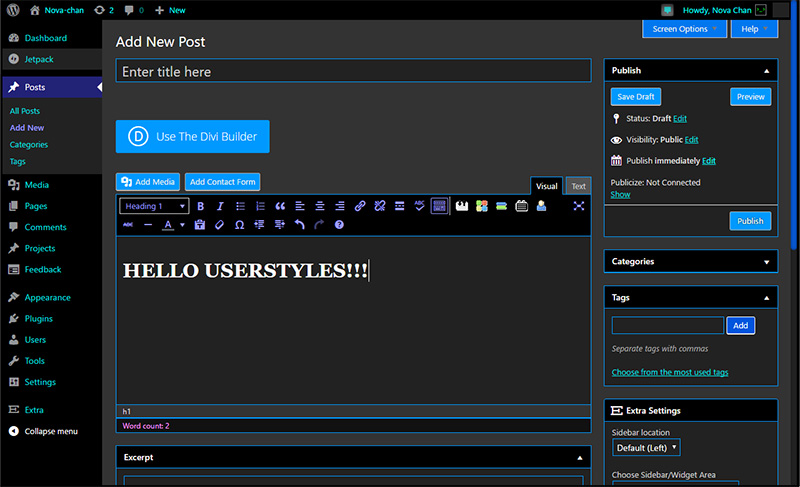Click Preview button
The image size is (800, 487).
(751, 97)
